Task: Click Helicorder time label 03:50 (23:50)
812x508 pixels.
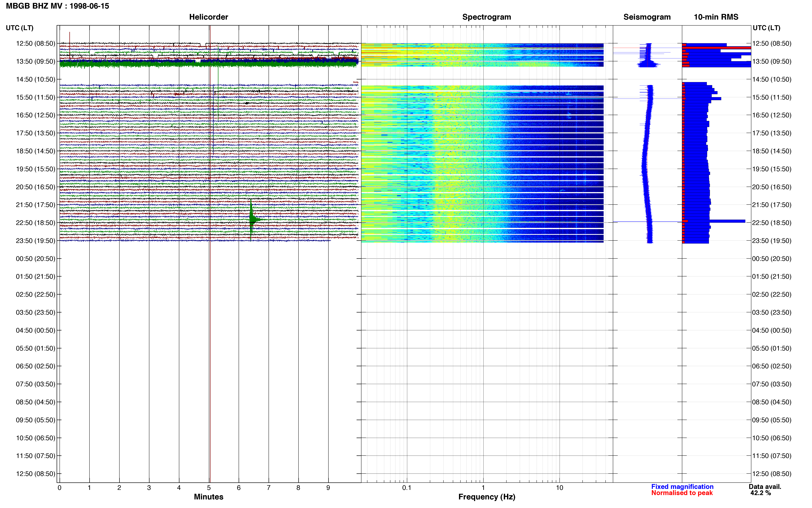Action: click(x=36, y=313)
